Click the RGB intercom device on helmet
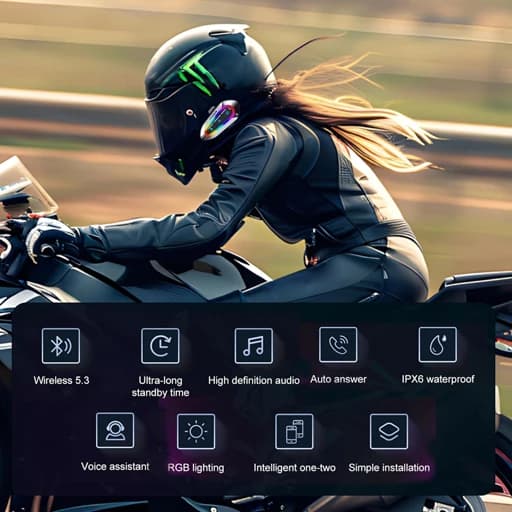Screen dimensions: 512x512 219,119
